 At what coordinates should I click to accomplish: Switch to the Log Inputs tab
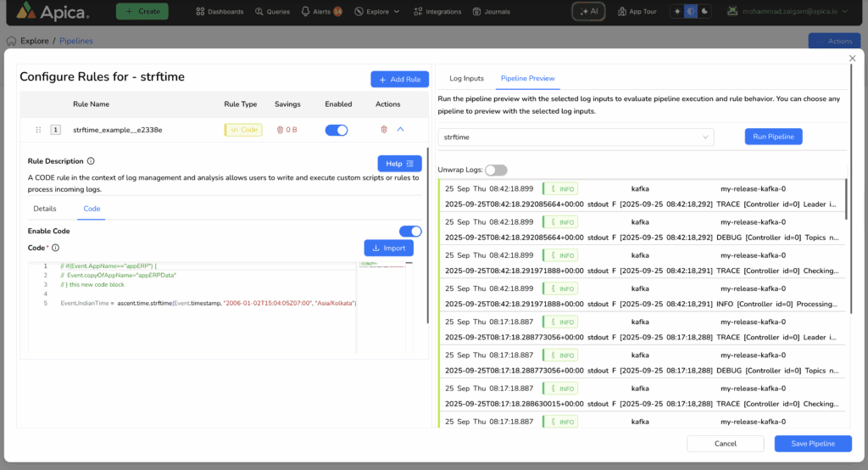(x=466, y=78)
